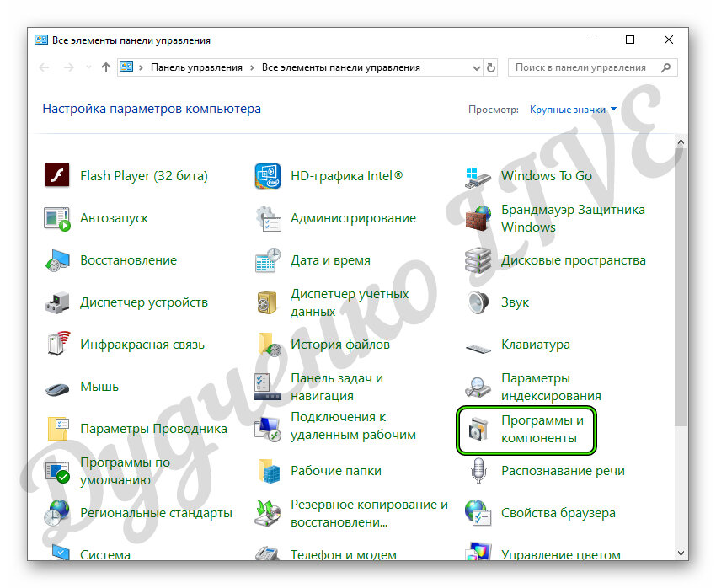Open the Восстановление link
716x588 pixels.
[128, 260]
